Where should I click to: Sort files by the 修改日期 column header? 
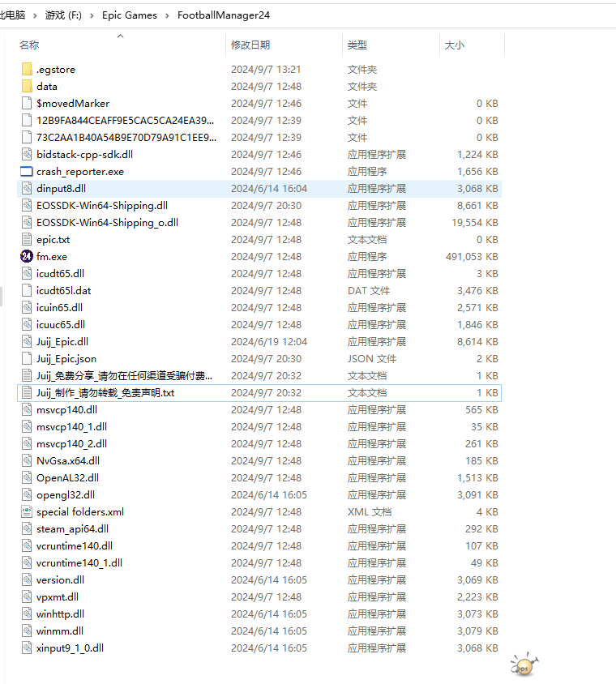250,45
